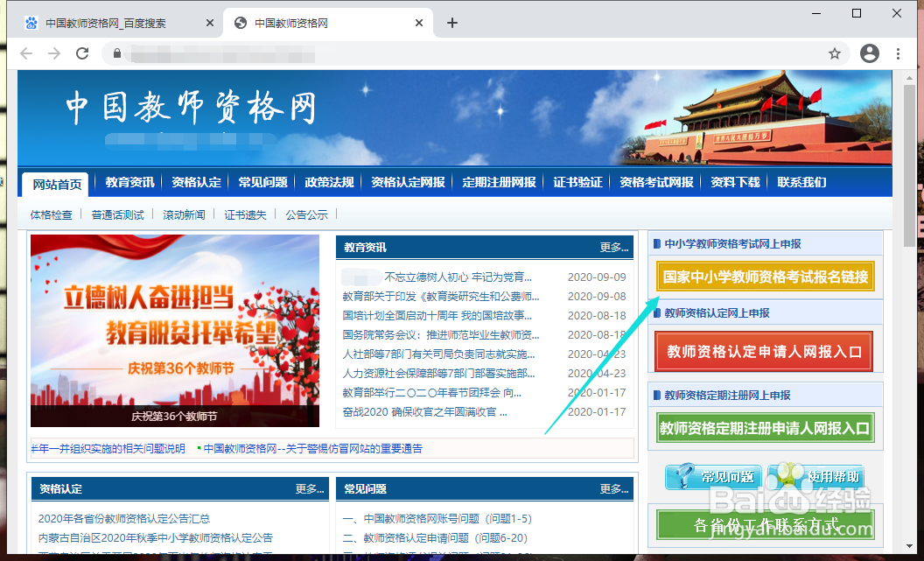Open the 资料下载 menu item

(734, 182)
